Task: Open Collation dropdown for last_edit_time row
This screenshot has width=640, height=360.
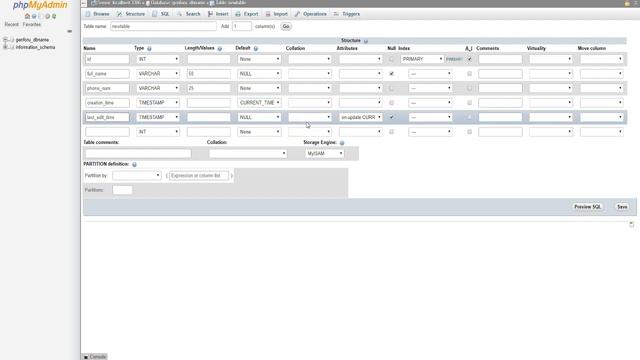Action: pyautogui.click(x=310, y=117)
